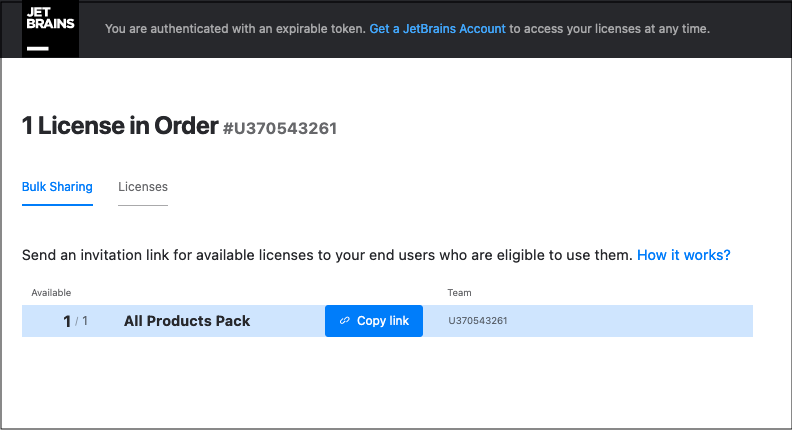Click the JetBrains logo

coord(49,29)
